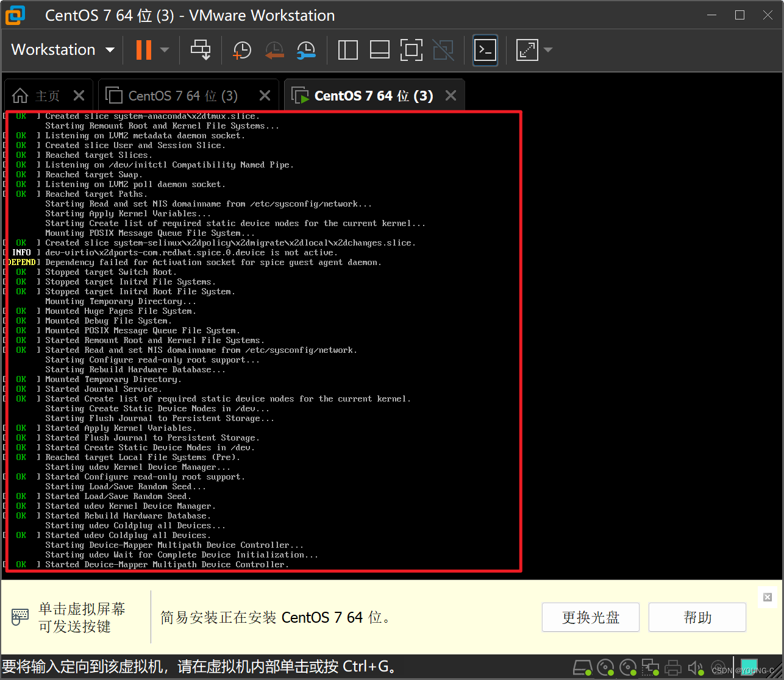Viewport: 784px width, 680px height.
Task: Send Ctrl+Alt+Del to the virtual machine
Action: pyautogui.click(x=201, y=50)
